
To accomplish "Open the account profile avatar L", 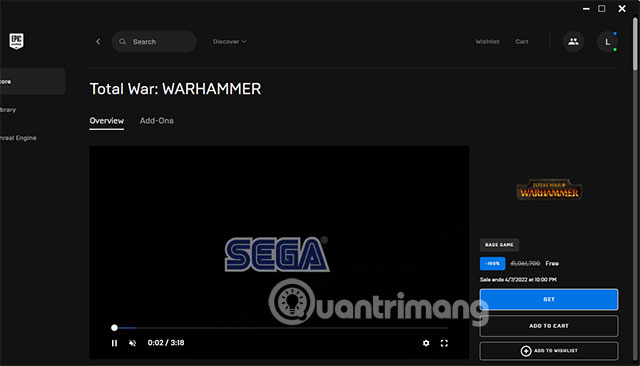I will pos(607,42).
